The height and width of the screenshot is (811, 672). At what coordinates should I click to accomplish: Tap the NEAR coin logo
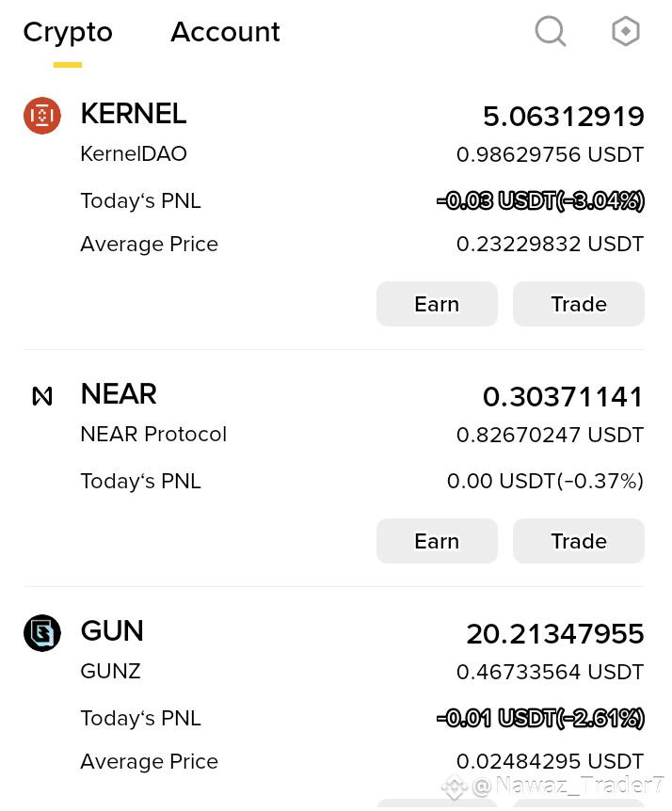[x=42, y=396]
